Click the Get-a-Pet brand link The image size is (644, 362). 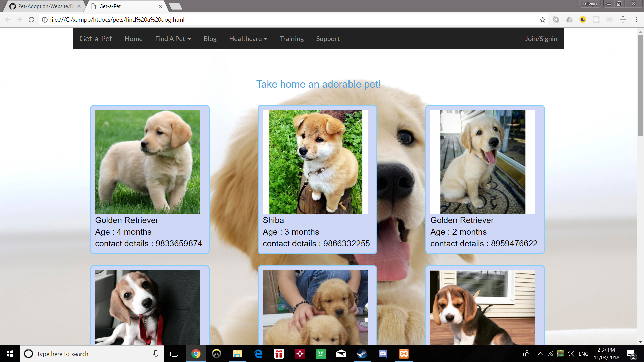(x=96, y=39)
